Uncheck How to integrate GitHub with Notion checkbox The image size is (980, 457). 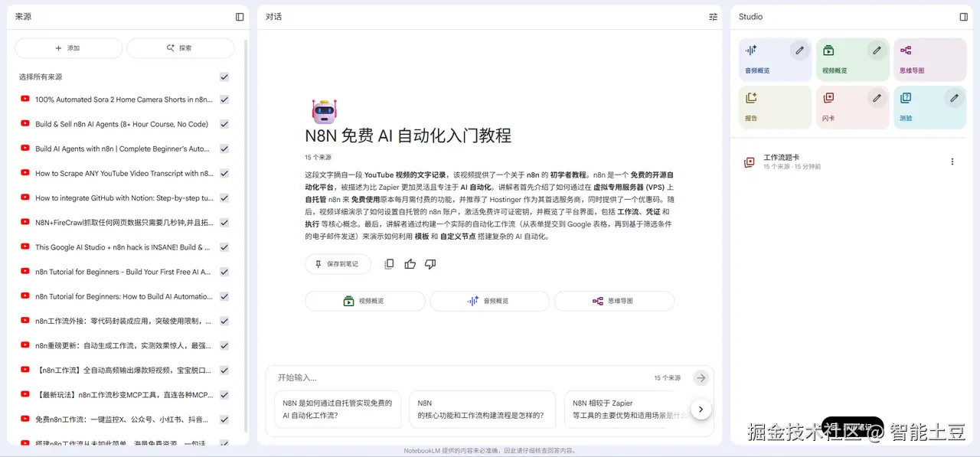[224, 197]
